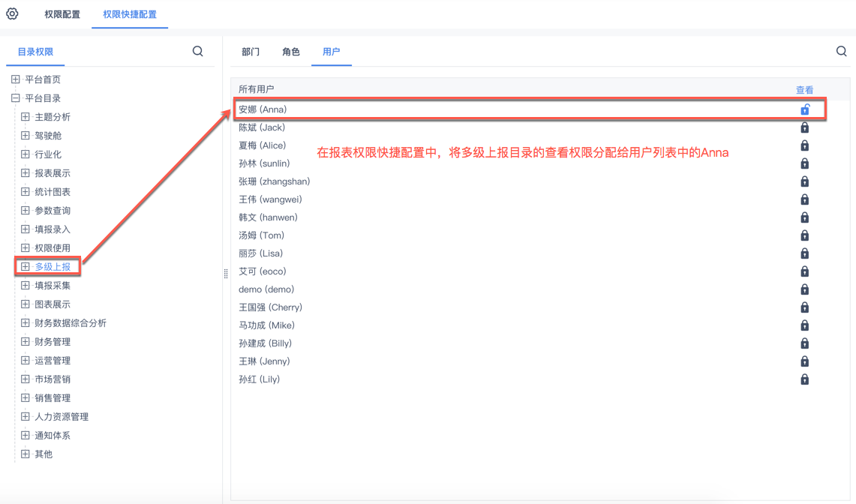The height and width of the screenshot is (504, 856).
Task: Unlock view permission for 王伟 (wangwei)
Action: [x=805, y=199]
